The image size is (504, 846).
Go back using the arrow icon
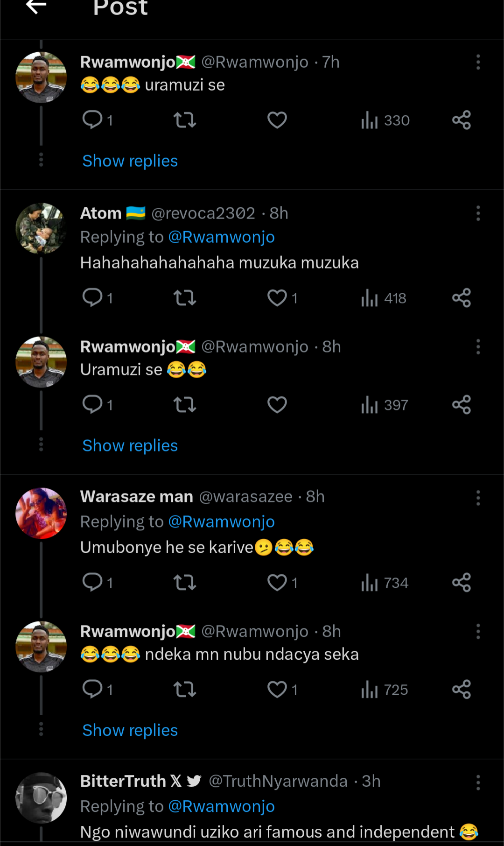point(36,7)
